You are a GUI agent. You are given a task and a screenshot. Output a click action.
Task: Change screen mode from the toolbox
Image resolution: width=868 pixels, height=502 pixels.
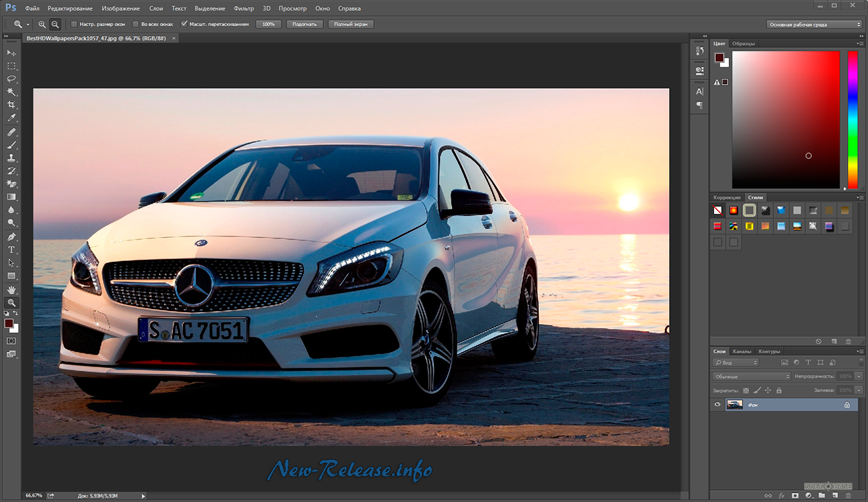click(11, 354)
